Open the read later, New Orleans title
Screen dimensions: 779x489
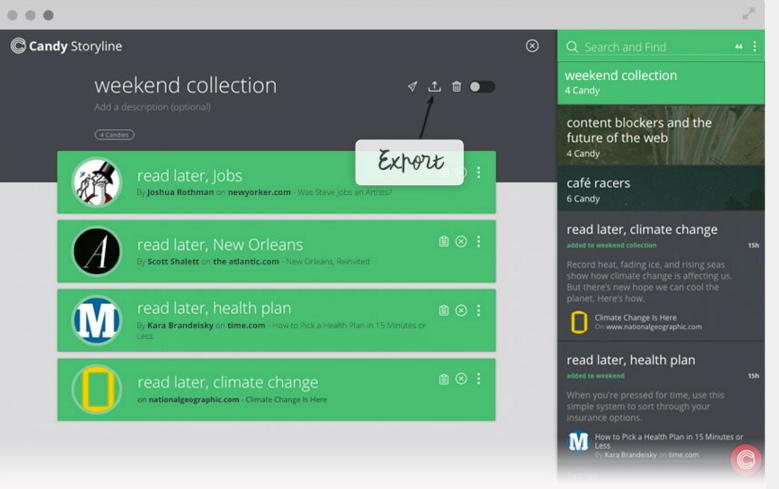point(220,244)
